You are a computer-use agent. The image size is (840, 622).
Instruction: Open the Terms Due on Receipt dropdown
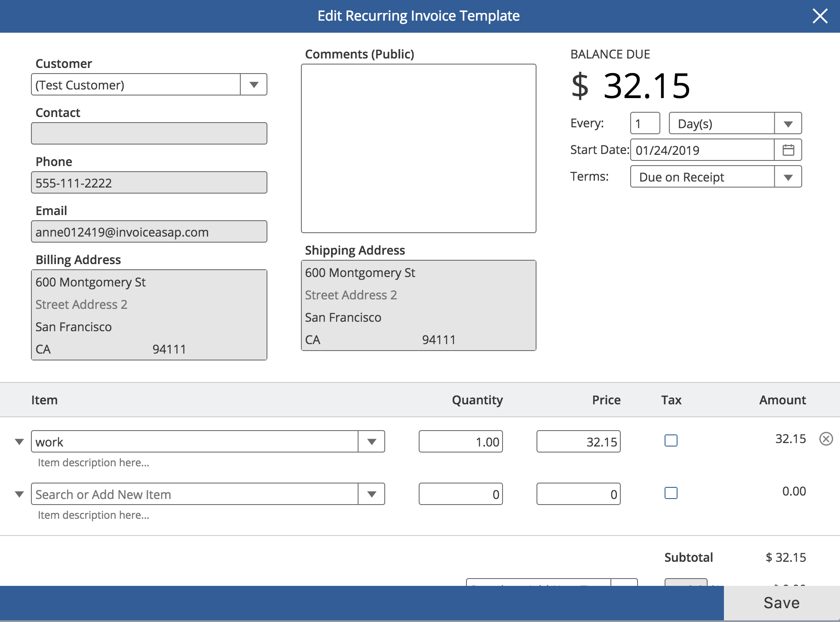[788, 177]
